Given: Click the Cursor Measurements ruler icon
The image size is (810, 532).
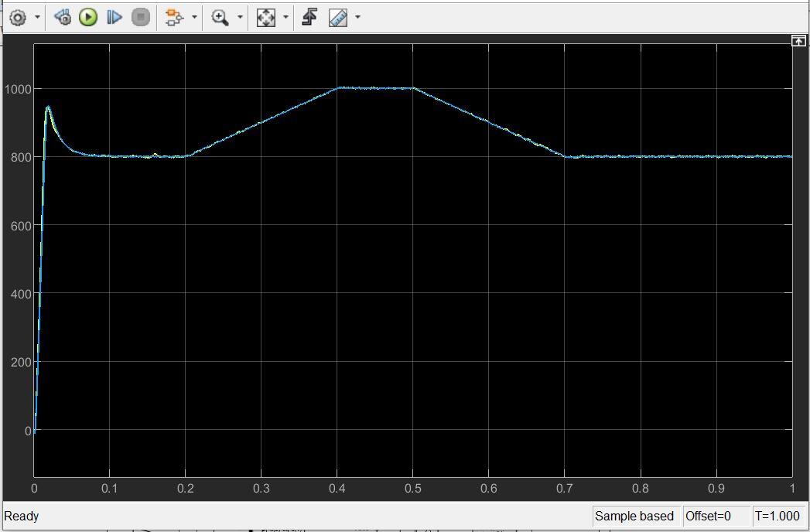Looking at the screenshot, I should (338, 18).
